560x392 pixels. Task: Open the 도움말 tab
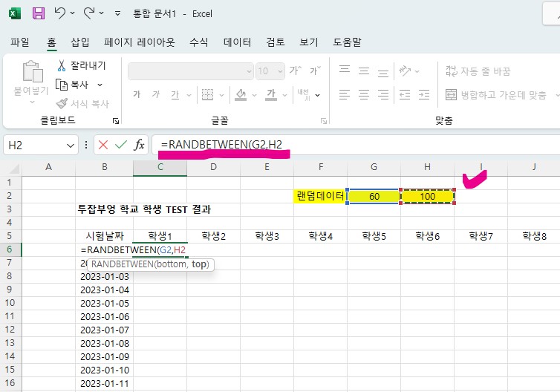click(x=347, y=42)
